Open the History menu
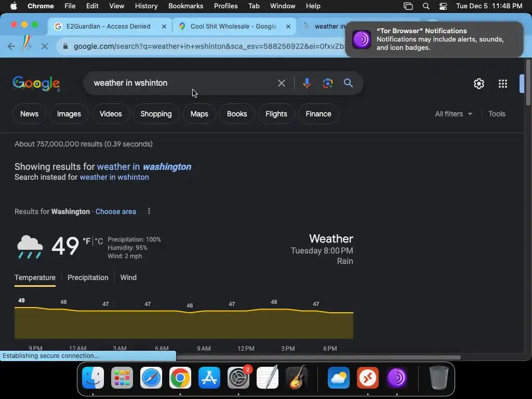The image size is (532, 399). point(146,6)
